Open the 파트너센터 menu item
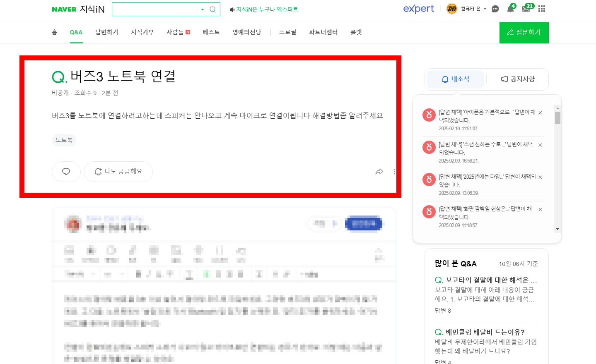 (323, 32)
